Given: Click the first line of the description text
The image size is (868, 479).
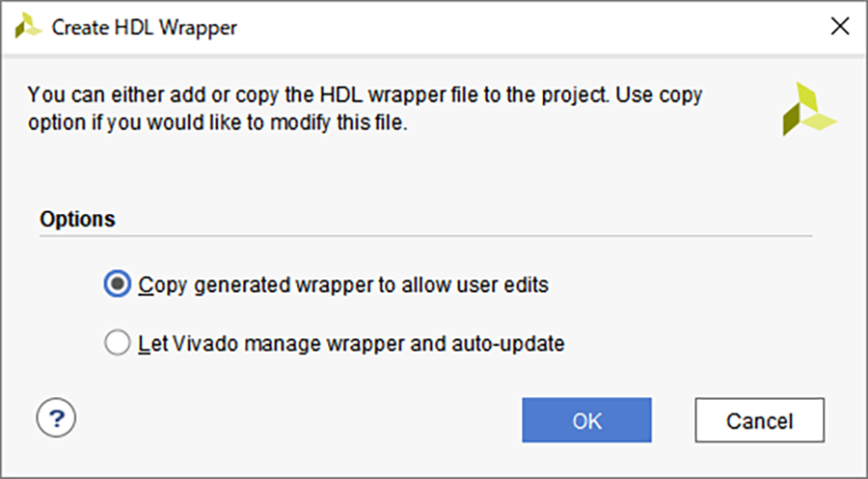Looking at the screenshot, I should tap(365, 95).
